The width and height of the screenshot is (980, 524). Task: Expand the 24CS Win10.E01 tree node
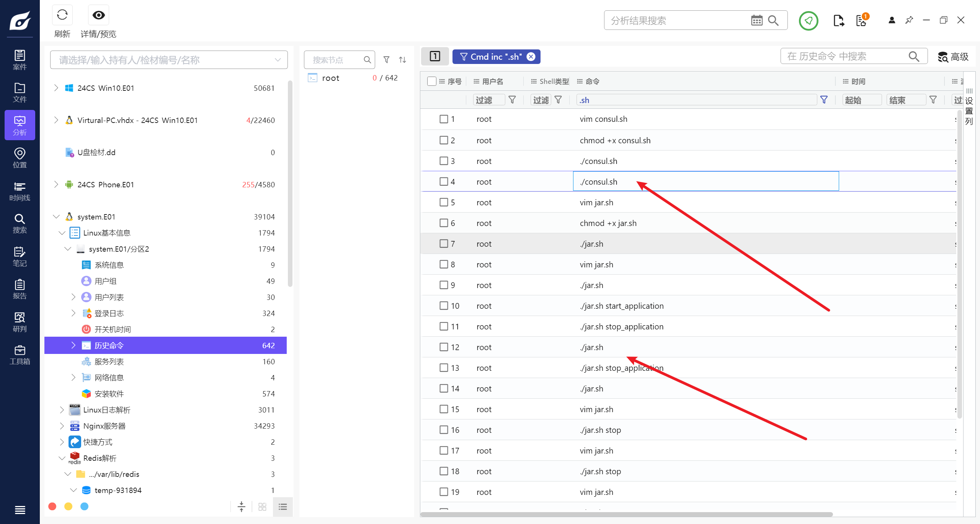(56, 88)
